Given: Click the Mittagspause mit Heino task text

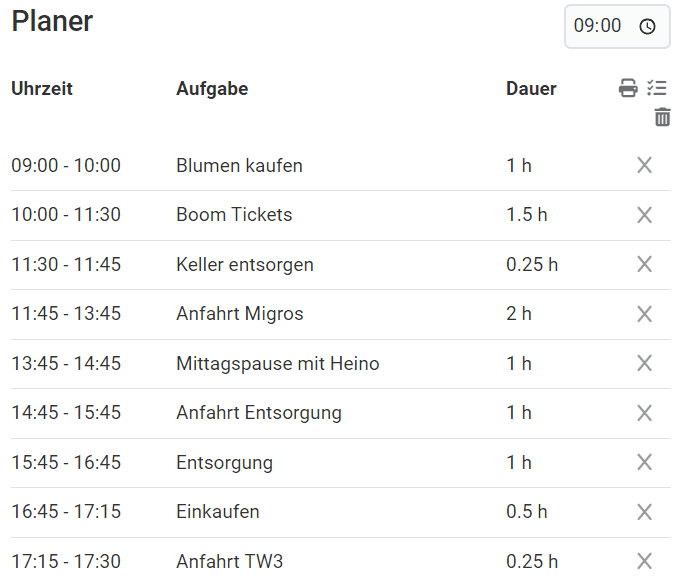Looking at the screenshot, I should pos(277,363).
